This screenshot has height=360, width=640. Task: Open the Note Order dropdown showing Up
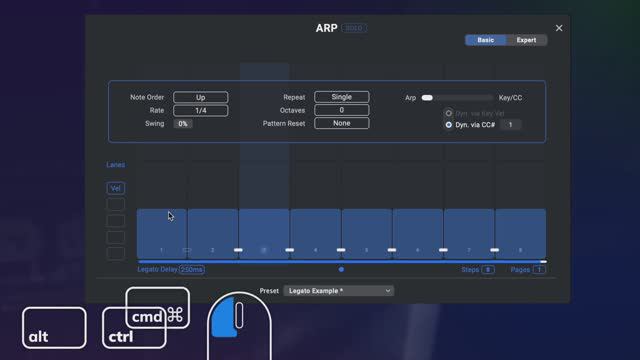point(200,97)
